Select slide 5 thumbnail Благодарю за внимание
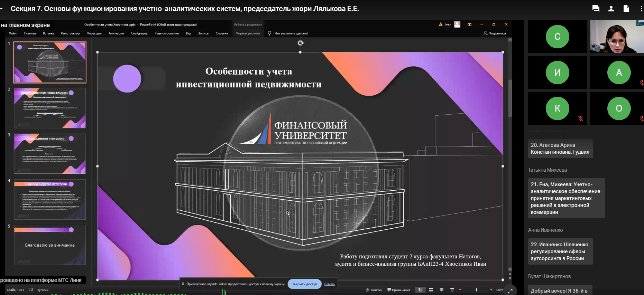This screenshot has width=644, height=295. pyautogui.click(x=50, y=245)
